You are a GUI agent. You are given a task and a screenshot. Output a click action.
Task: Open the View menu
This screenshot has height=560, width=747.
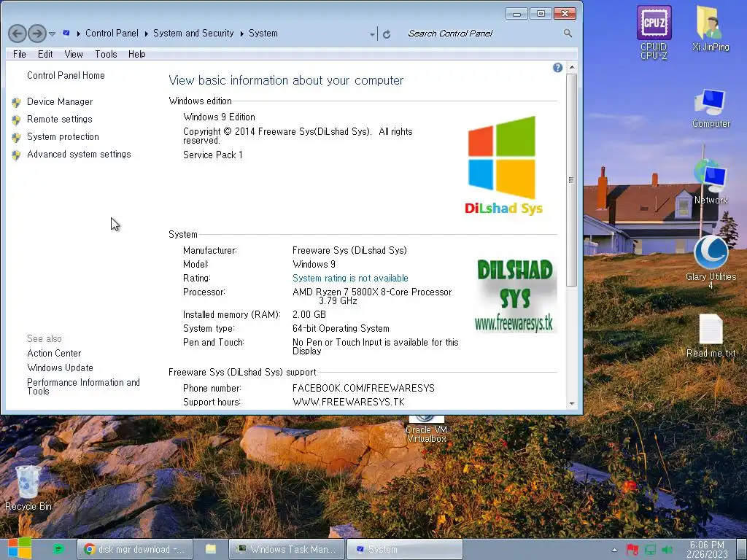point(74,54)
